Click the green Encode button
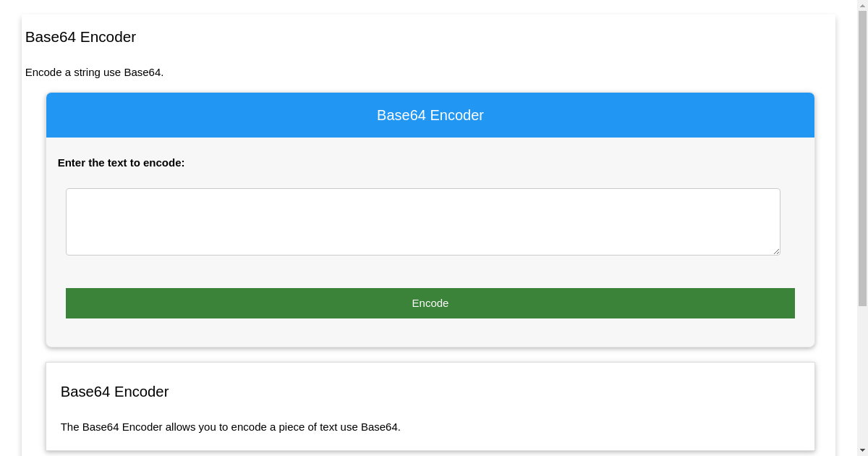Viewport: 868px width, 456px height. click(x=430, y=303)
